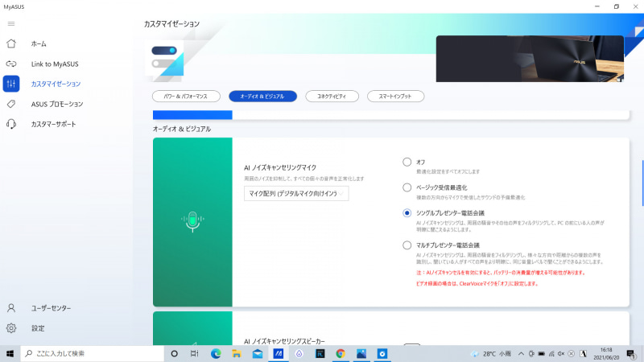Open Mail app from the taskbar
This screenshot has height=362, width=644.
258,353
